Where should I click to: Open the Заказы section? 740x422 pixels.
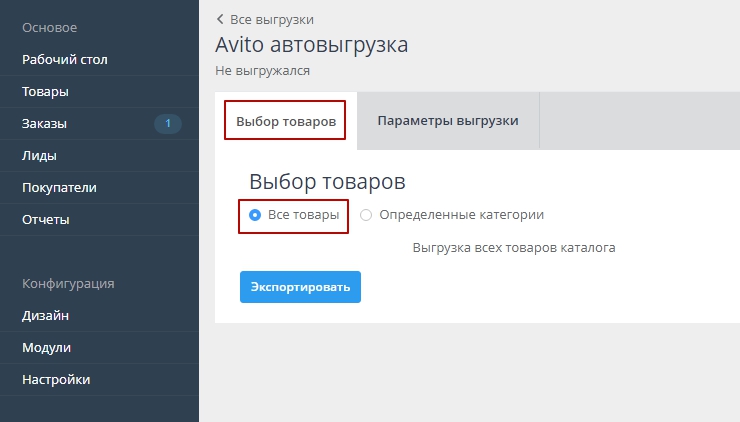44,124
